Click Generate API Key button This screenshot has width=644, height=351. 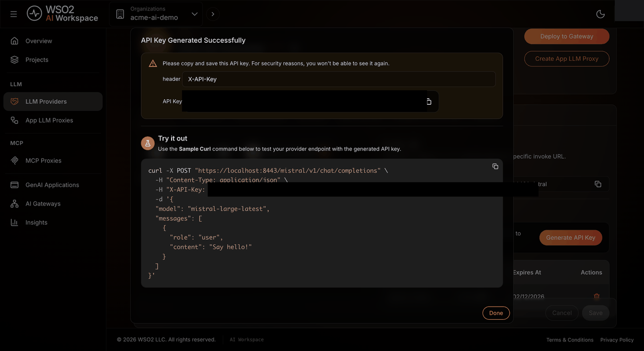(571, 238)
